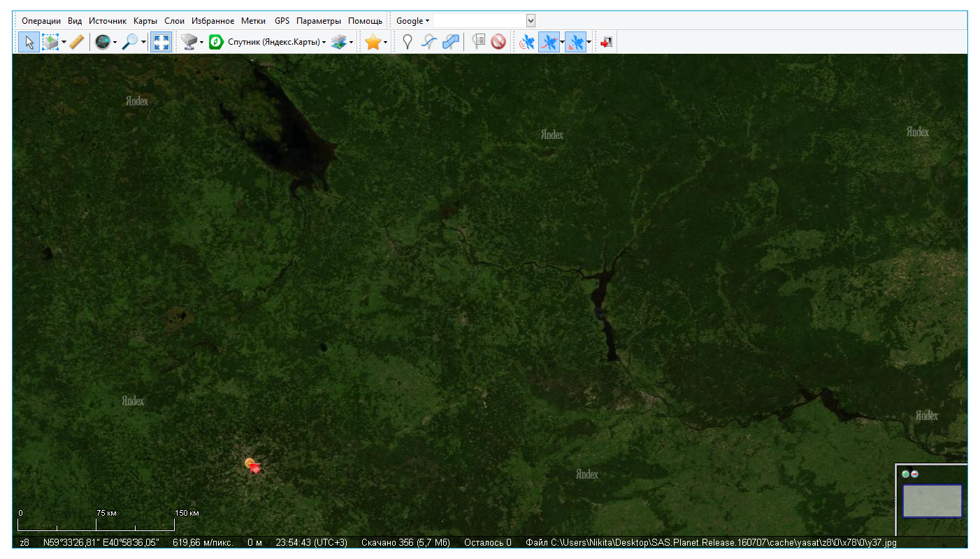The height and width of the screenshot is (559, 980).
Task: Toggle full screen map view button
Action: point(161,43)
